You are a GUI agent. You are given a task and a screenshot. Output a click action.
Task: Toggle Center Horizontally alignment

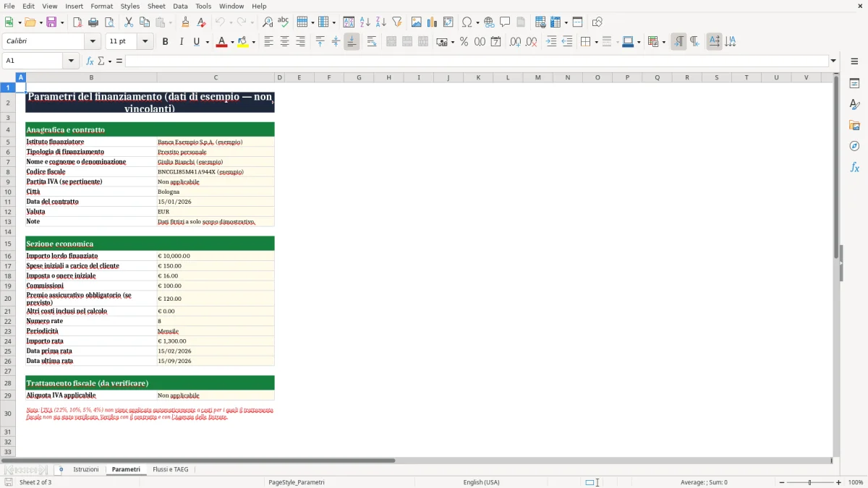click(285, 42)
